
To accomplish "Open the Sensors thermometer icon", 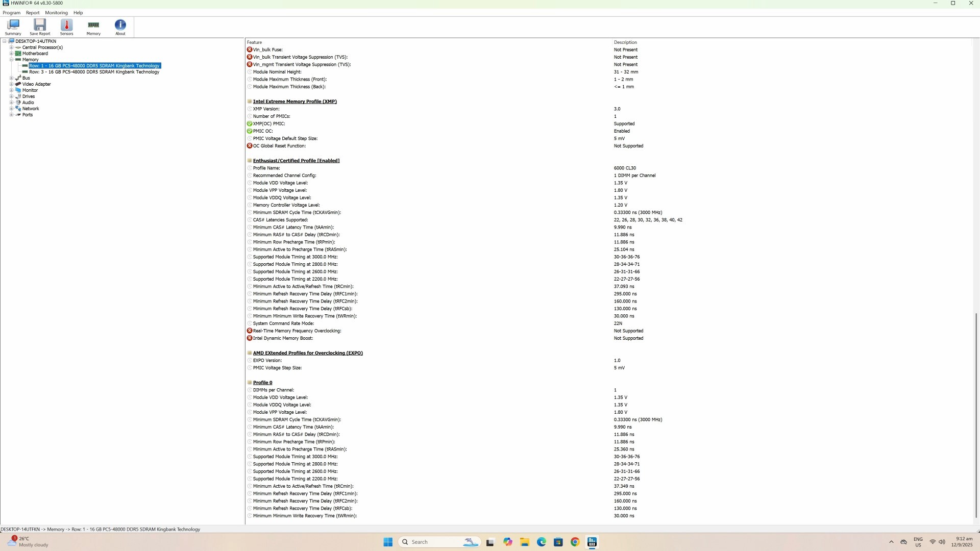I will 66,27.
